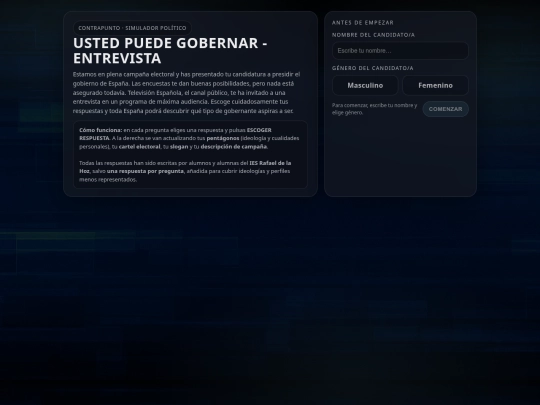Click the candidate name input field
Screen dimensions: 540x405
pos(400,51)
